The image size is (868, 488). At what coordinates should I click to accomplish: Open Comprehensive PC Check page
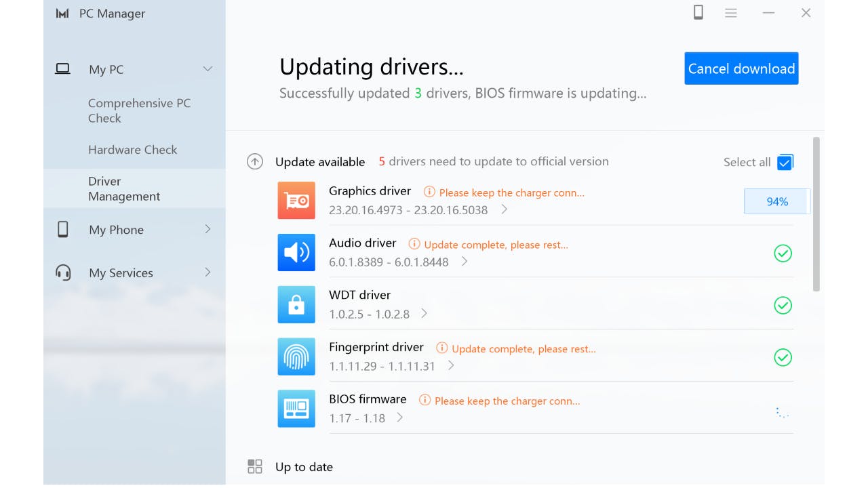140,110
